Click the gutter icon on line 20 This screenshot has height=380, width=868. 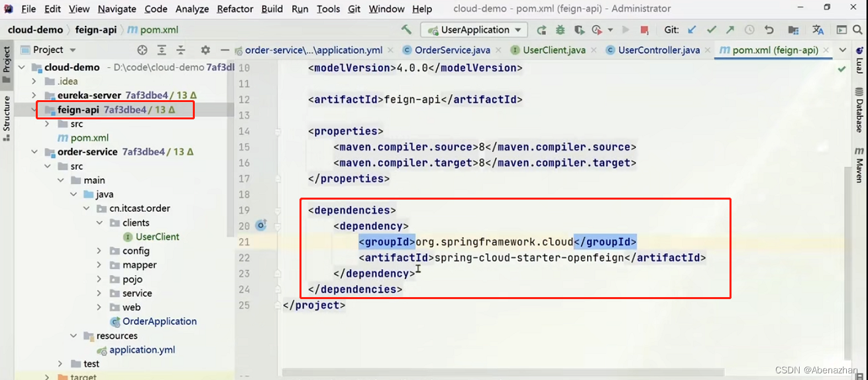pyautogui.click(x=260, y=225)
